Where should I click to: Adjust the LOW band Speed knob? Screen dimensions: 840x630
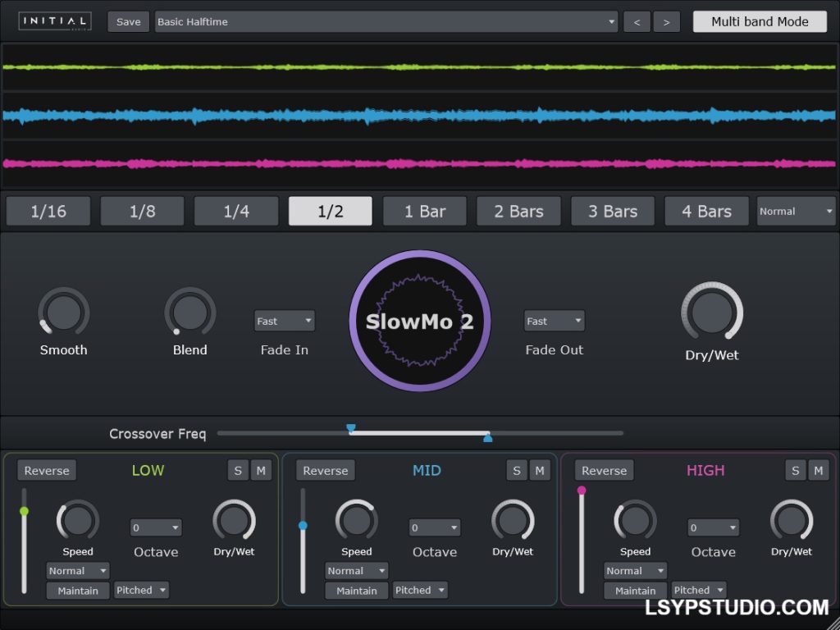click(78, 519)
